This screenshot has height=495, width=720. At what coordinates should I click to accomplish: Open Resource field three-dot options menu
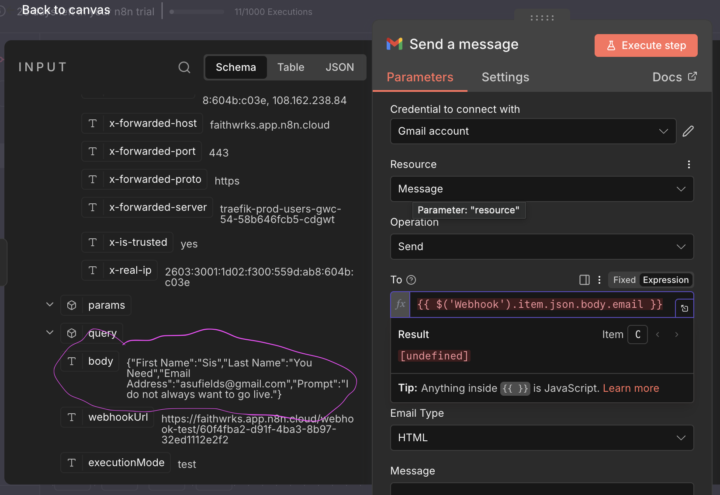pyautogui.click(x=688, y=164)
